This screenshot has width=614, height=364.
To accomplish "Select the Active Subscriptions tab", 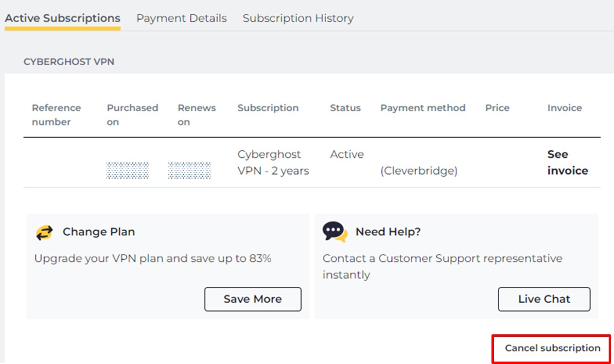I will coord(62,18).
